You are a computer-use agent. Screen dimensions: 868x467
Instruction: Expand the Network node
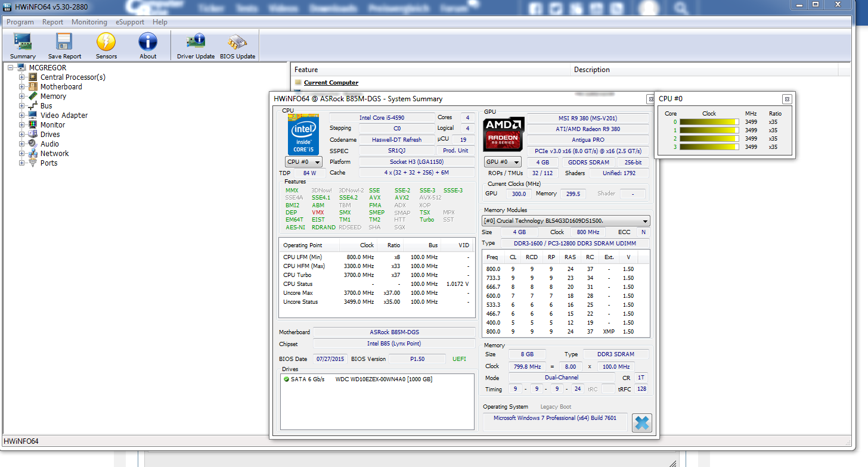click(22, 153)
